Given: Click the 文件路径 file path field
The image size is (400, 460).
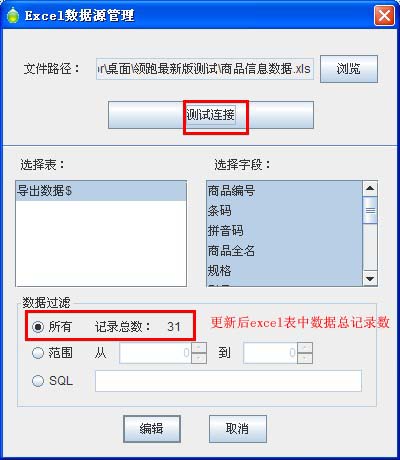Looking at the screenshot, I should [205, 69].
